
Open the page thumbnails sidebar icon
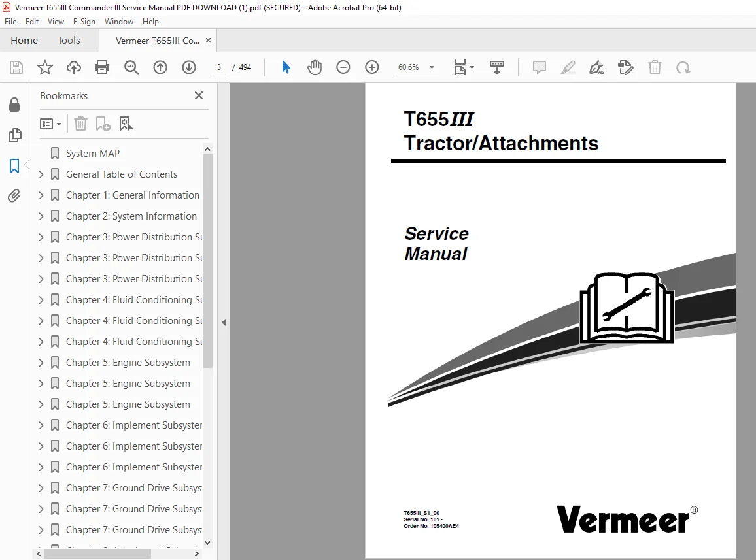15,135
